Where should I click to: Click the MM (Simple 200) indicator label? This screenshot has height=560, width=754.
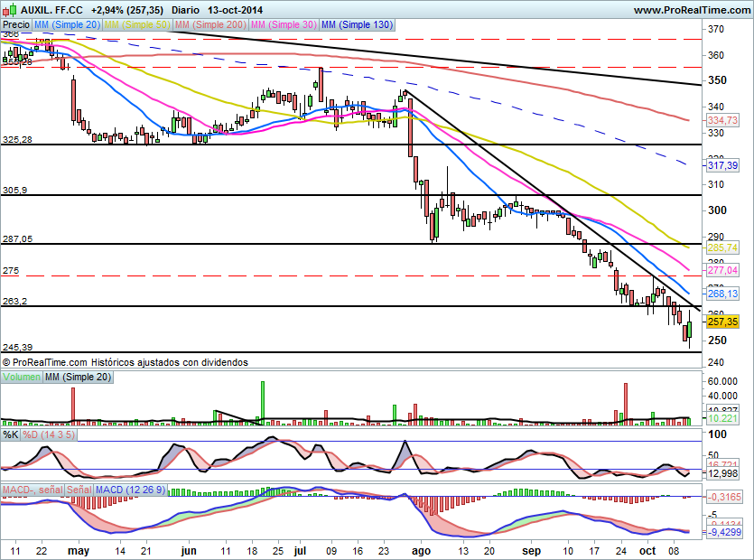click(x=208, y=25)
